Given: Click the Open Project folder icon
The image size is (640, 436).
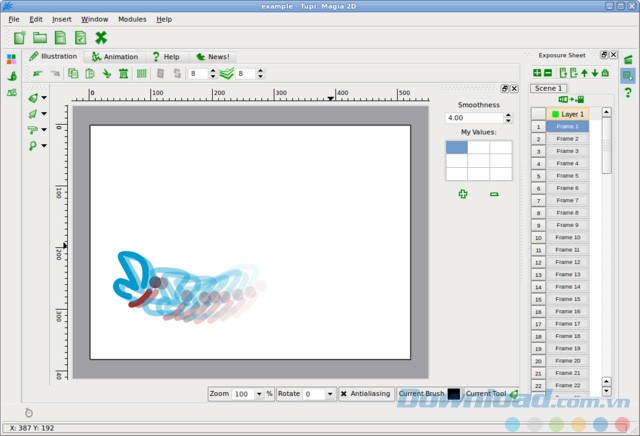Looking at the screenshot, I should point(40,38).
